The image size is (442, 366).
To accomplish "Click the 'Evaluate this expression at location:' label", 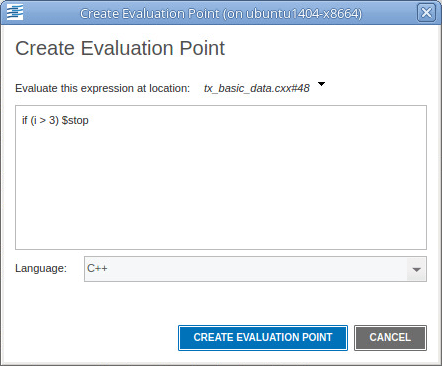I will coord(103,88).
